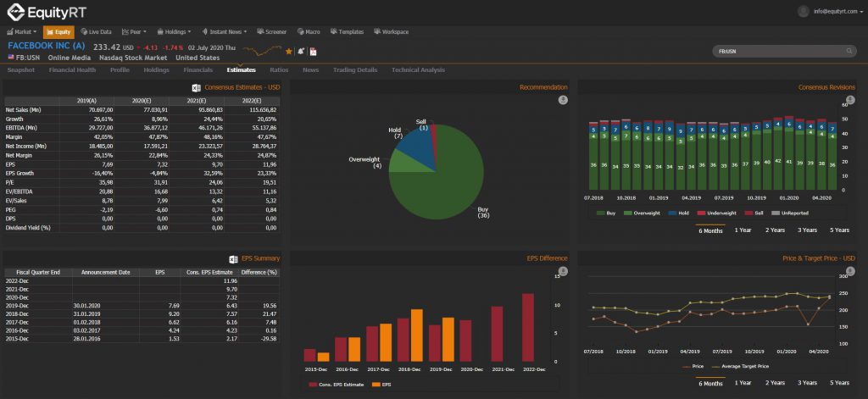The image size is (868, 399).
Task: Click the search magnifier icon in ticker box
Action: pos(849,52)
